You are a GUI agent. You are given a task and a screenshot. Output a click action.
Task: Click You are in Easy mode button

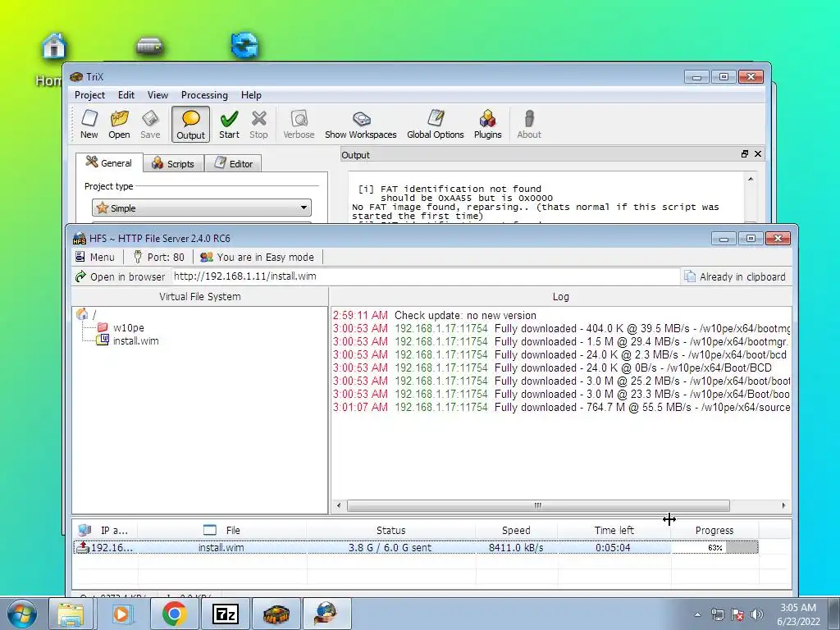[x=257, y=257]
